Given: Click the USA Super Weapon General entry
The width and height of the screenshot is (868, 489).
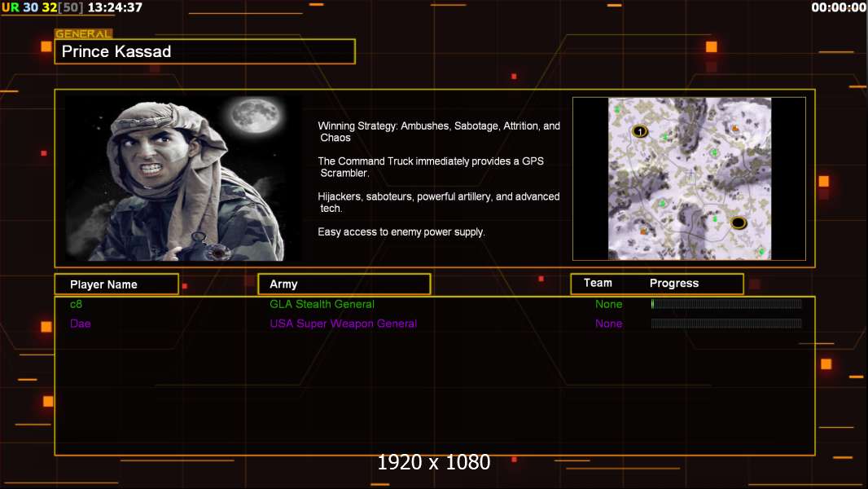Looking at the screenshot, I should (x=343, y=324).
